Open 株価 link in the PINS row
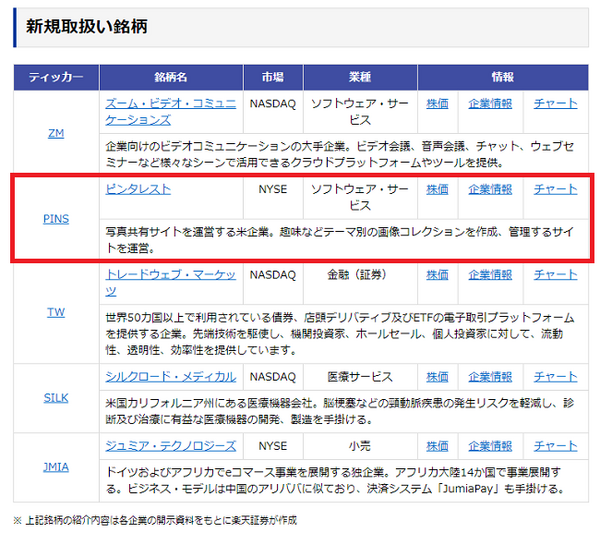The height and width of the screenshot is (533, 600). (x=437, y=189)
